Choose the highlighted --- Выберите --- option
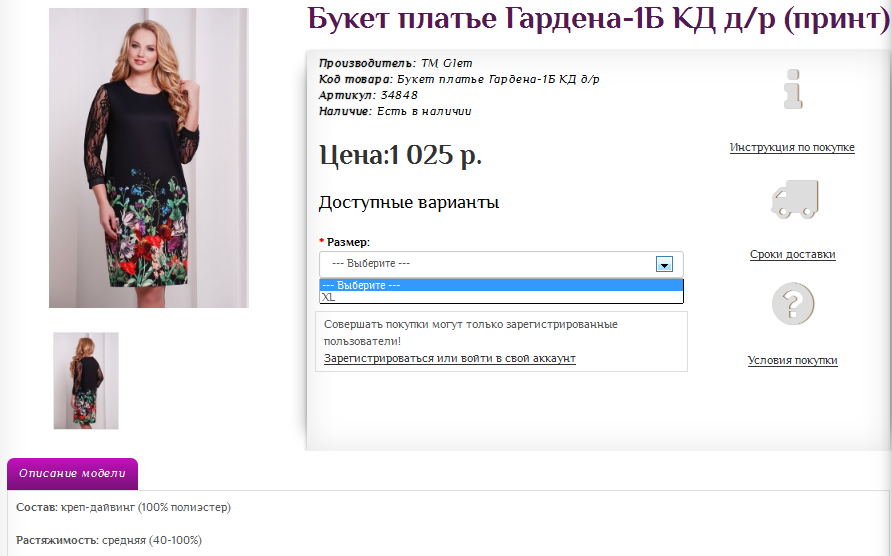 (x=501, y=285)
